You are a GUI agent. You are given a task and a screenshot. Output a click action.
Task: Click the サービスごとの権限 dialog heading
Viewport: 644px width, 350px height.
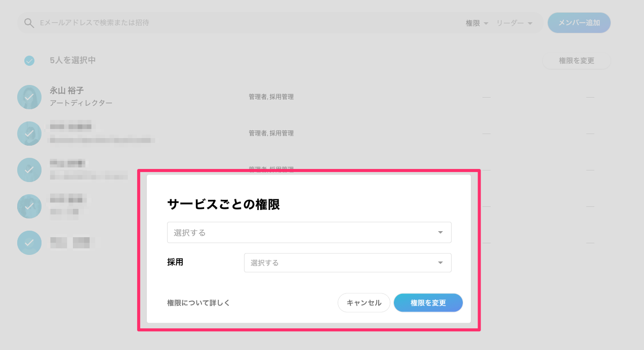(223, 205)
